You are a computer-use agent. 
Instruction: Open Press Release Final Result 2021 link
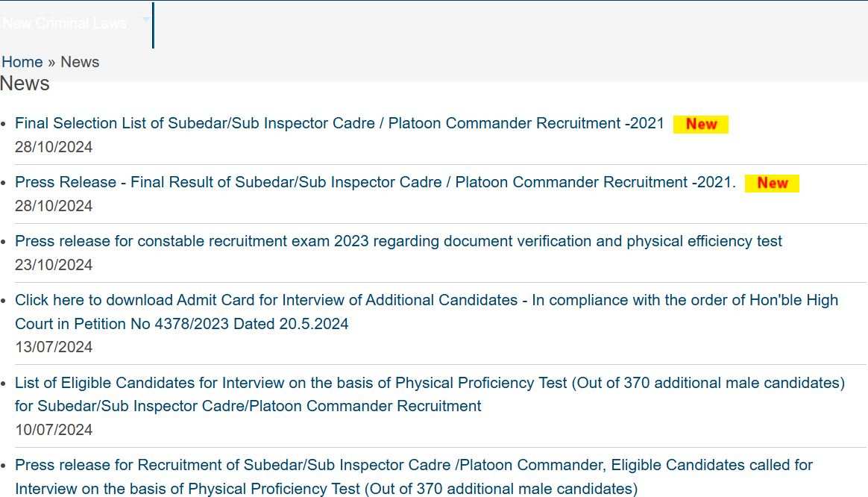tap(375, 182)
